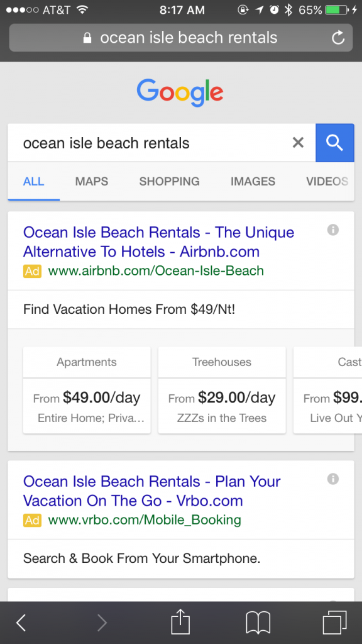The height and width of the screenshot is (644, 362).
Task: Switch to the IMAGES tab
Action: pyautogui.click(x=253, y=181)
